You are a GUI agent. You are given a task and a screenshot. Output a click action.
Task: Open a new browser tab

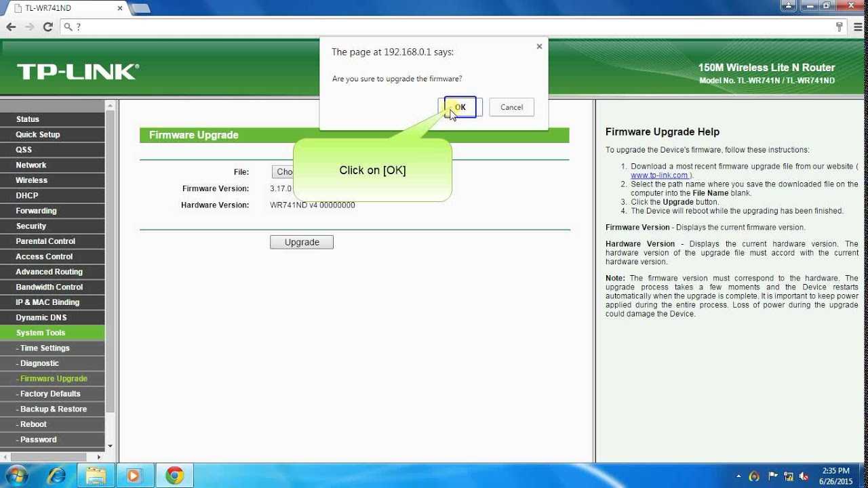click(x=140, y=8)
